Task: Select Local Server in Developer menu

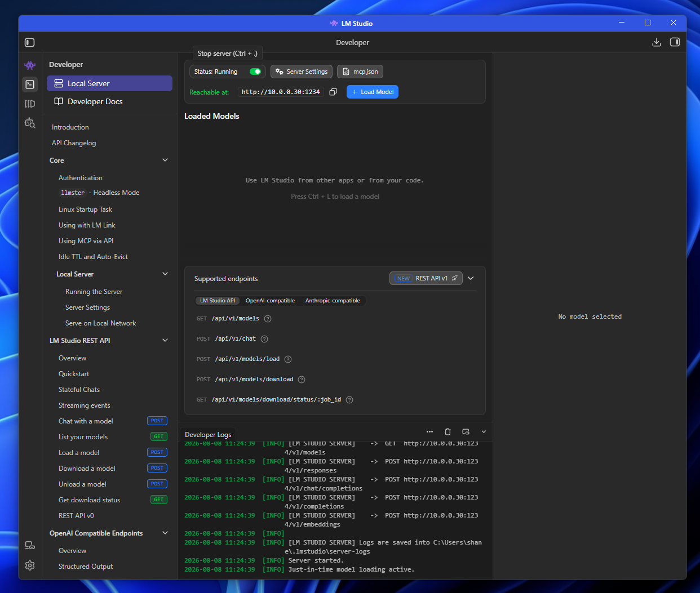Action: point(109,83)
